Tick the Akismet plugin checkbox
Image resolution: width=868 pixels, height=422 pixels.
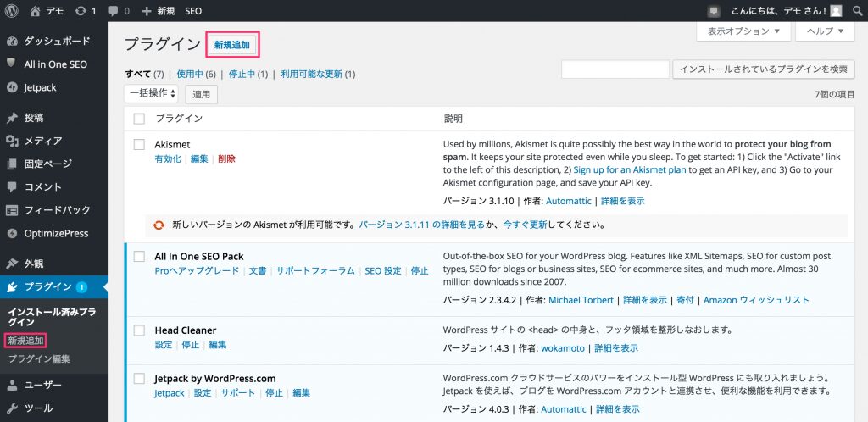tap(140, 145)
